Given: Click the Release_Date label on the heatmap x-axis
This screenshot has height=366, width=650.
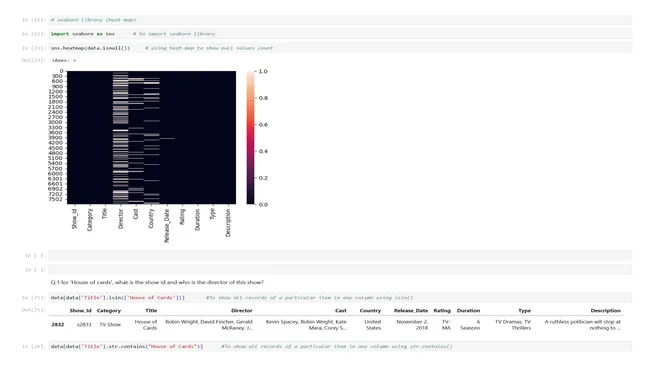Looking at the screenshot, I should point(167,226).
